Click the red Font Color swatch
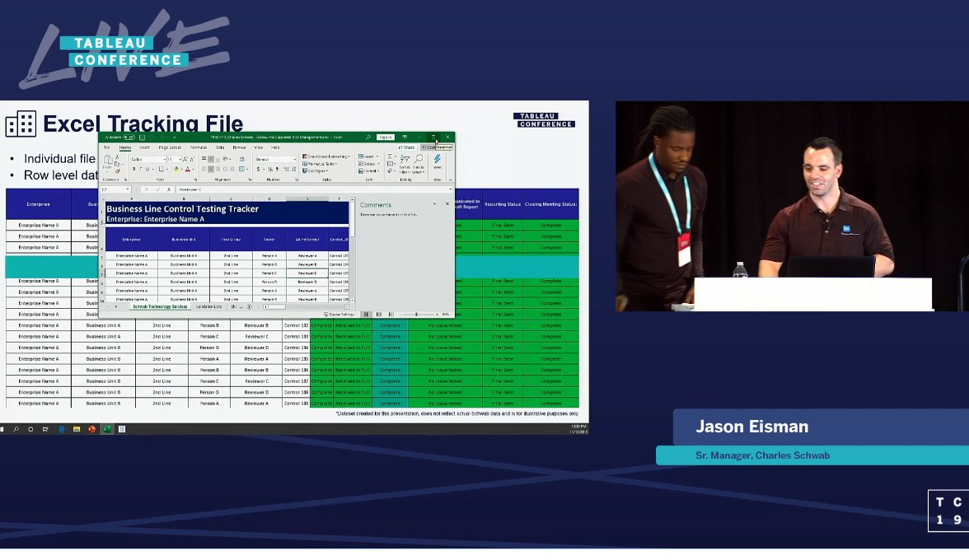Viewport: 969px width, 560px height. [188, 169]
